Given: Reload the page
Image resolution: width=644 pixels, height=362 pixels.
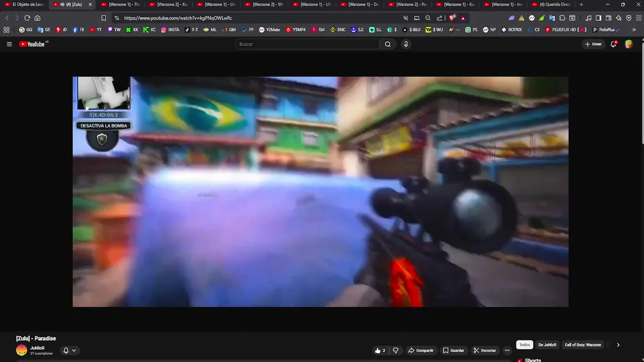Looking at the screenshot, I should coord(27,18).
